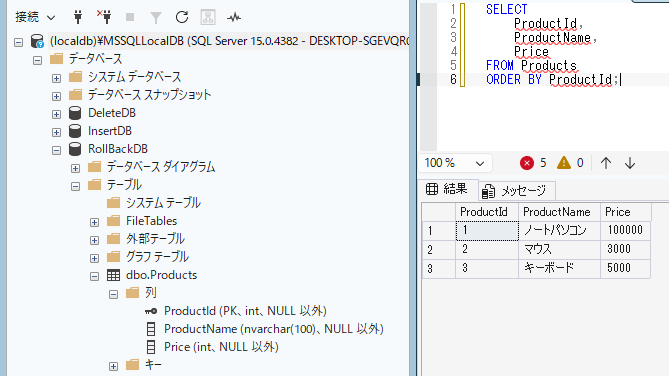Select Price (int、NULL 以外) column text
Screen dimensions: 669x376
point(221,347)
